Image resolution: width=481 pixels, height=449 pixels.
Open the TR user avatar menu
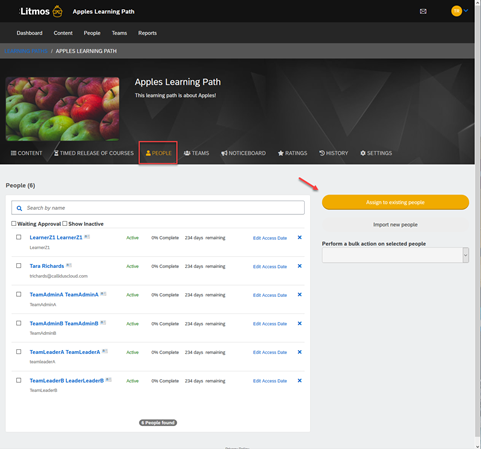point(456,11)
